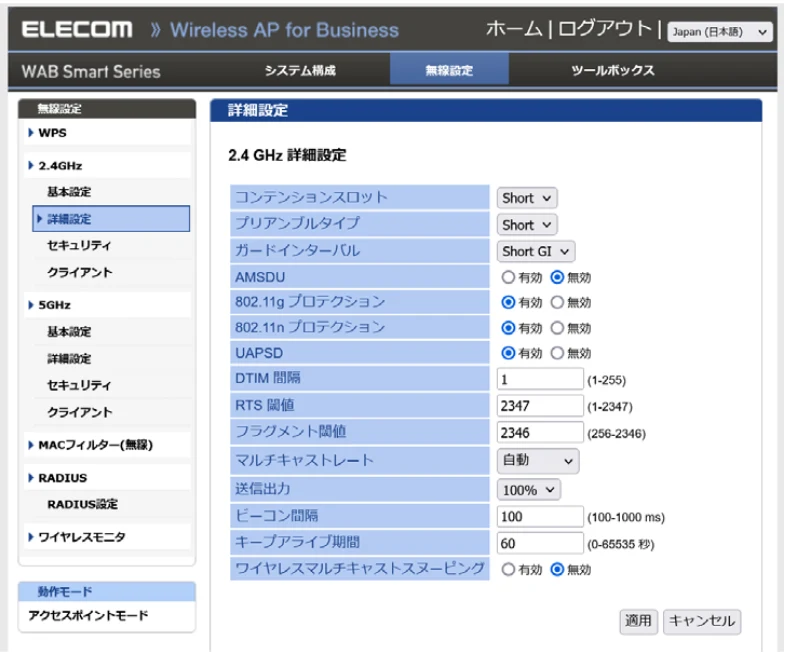Select 有効 for 802.11n プロテクション
The width and height of the screenshot is (785, 656).
(508, 328)
